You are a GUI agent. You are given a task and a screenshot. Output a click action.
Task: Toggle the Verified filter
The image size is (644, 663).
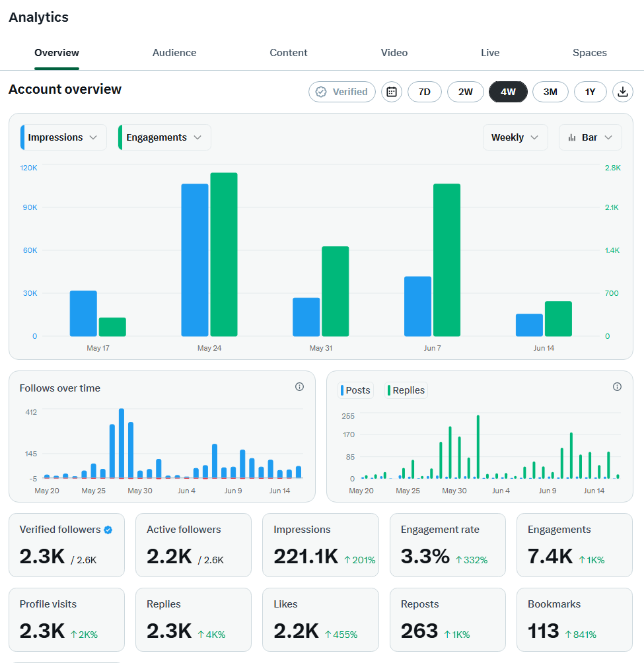pos(342,92)
